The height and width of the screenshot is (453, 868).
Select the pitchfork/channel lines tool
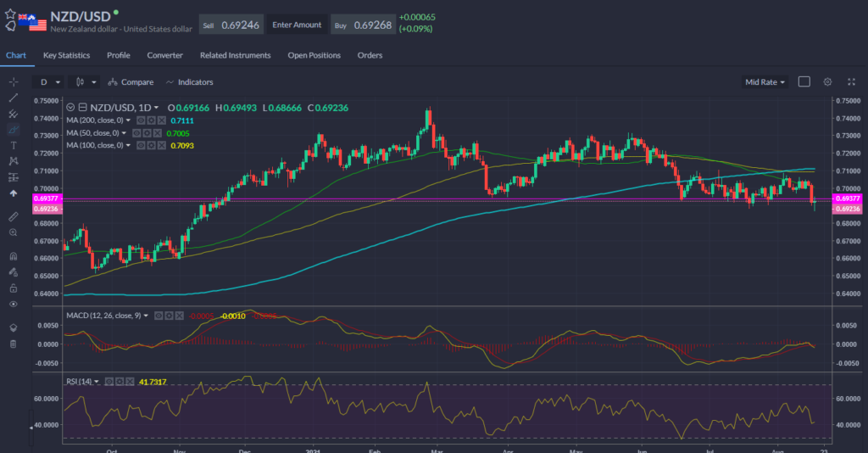coord(14,114)
